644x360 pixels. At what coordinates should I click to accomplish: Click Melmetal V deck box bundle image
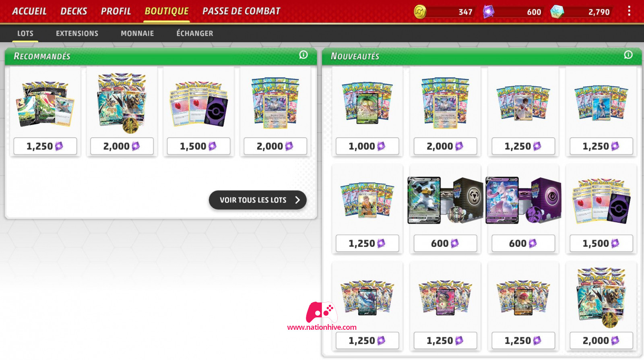tap(445, 200)
